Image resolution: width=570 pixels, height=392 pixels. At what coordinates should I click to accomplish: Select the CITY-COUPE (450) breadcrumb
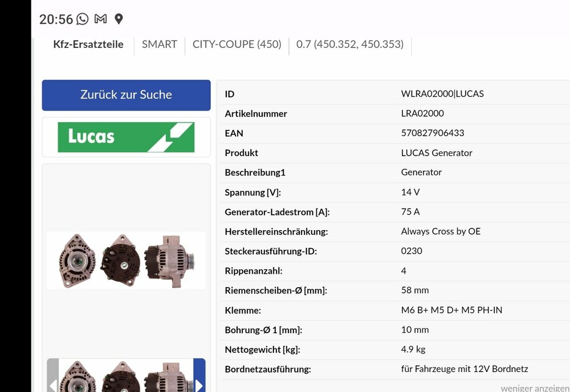click(237, 44)
